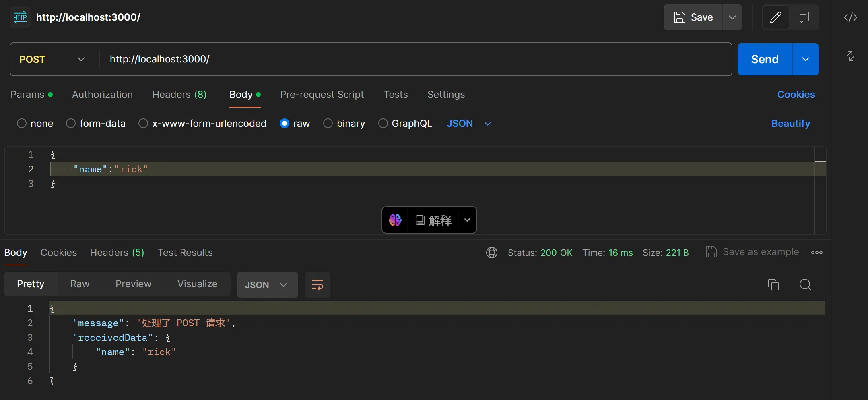This screenshot has width=868, height=400.
Task: Click the globe network icon
Action: tap(491, 253)
